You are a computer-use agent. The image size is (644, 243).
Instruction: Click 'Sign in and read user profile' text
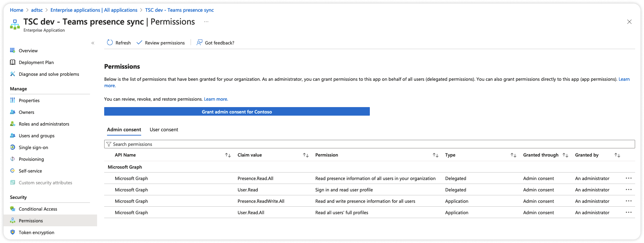point(344,190)
